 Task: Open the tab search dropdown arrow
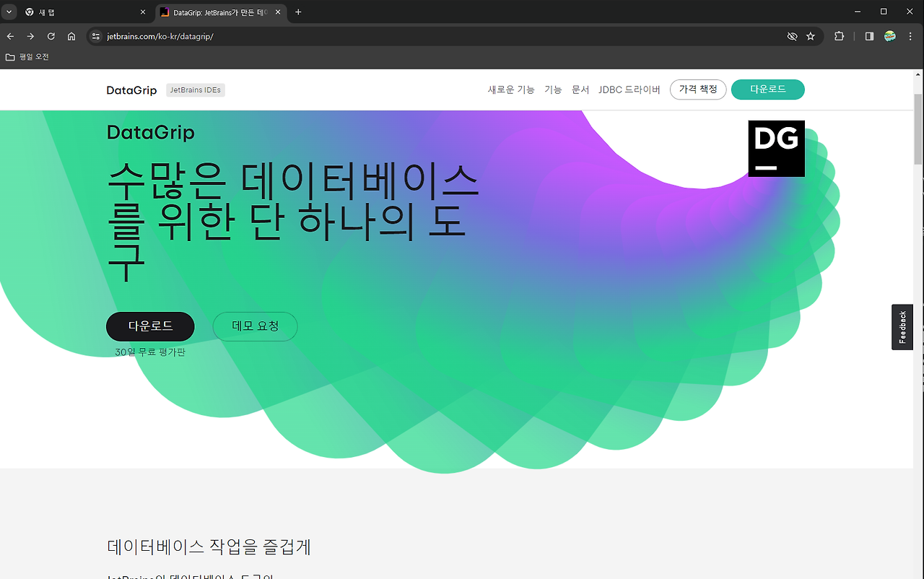tap(9, 12)
